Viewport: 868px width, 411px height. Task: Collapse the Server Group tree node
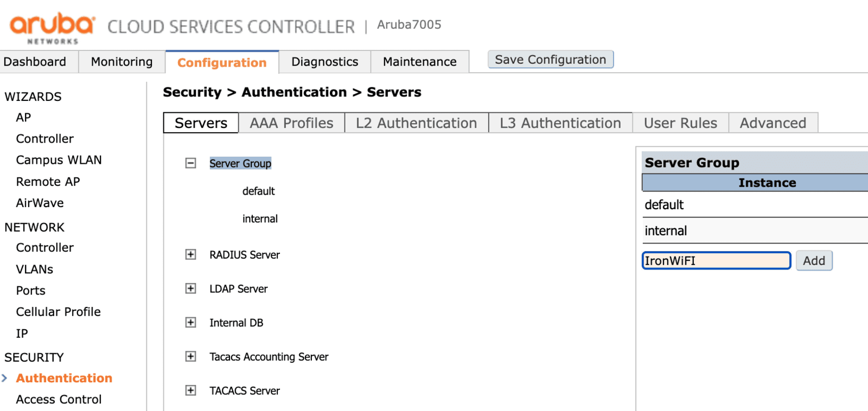tap(190, 163)
